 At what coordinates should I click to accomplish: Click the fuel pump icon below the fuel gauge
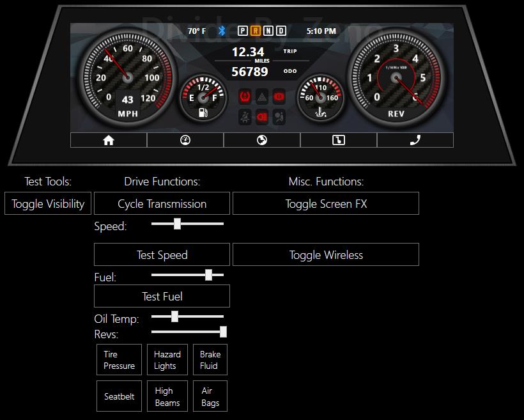tap(203, 114)
